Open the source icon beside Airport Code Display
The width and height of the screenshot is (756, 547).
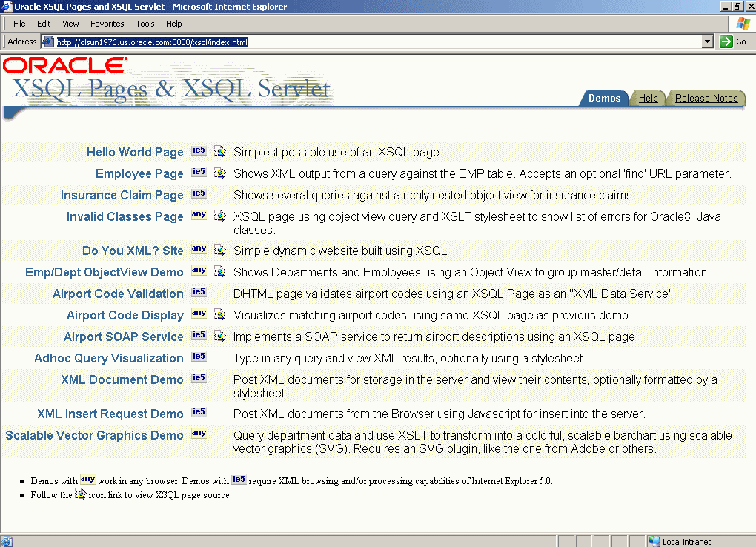(219, 314)
